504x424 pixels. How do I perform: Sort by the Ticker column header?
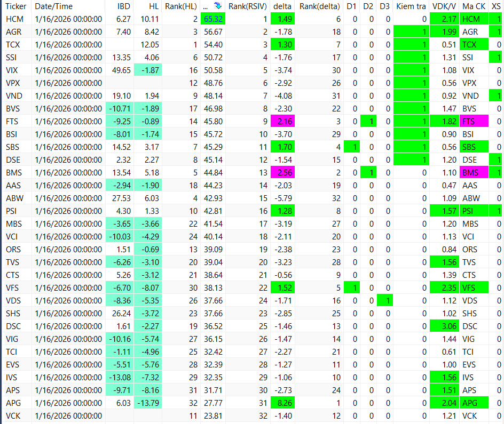16,6
